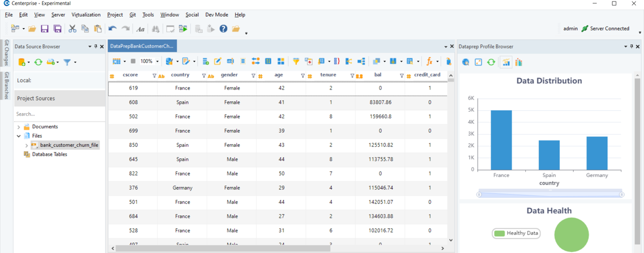Click the fx formula icon in grid toolbar
The image size is (644, 253).
[x=429, y=61]
